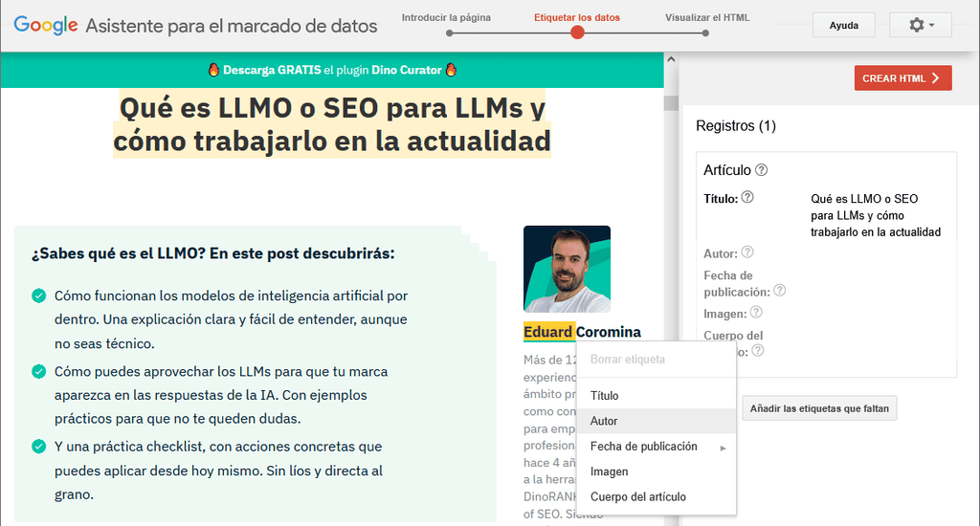Go to Introducir la página step

click(x=446, y=18)
